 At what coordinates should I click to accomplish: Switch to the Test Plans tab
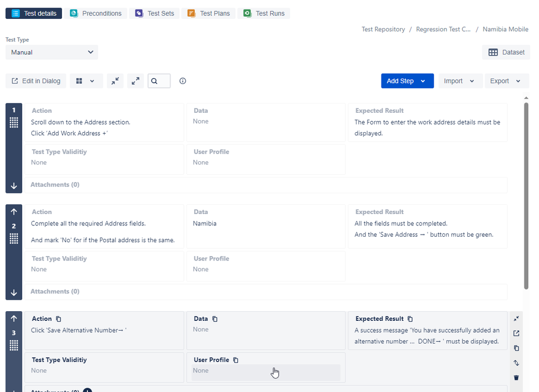[208, 13]
